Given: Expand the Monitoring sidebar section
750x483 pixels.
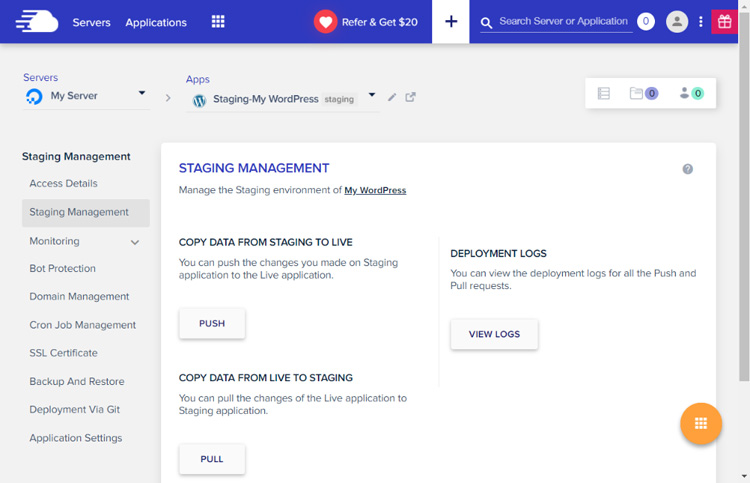Looking at the screenshot, I should tap(135, 242).
